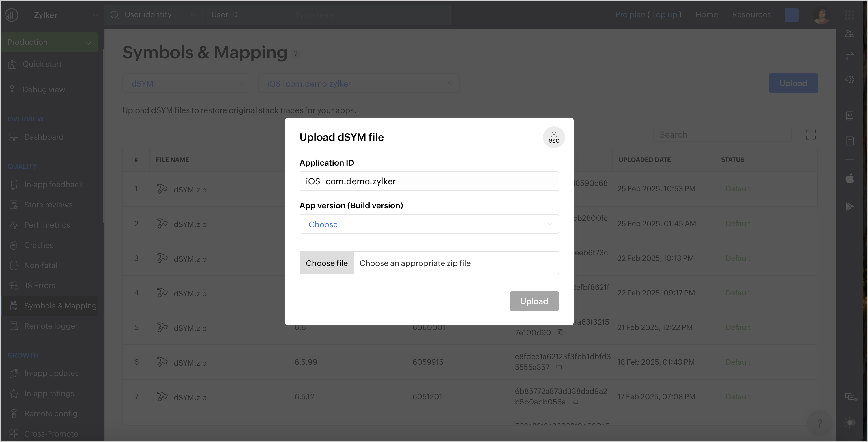This screenshot has height=442, width=868.
Task: Click the swap arrows icon in the right rail
Action: pyautogui.click(x=850, y=56)
